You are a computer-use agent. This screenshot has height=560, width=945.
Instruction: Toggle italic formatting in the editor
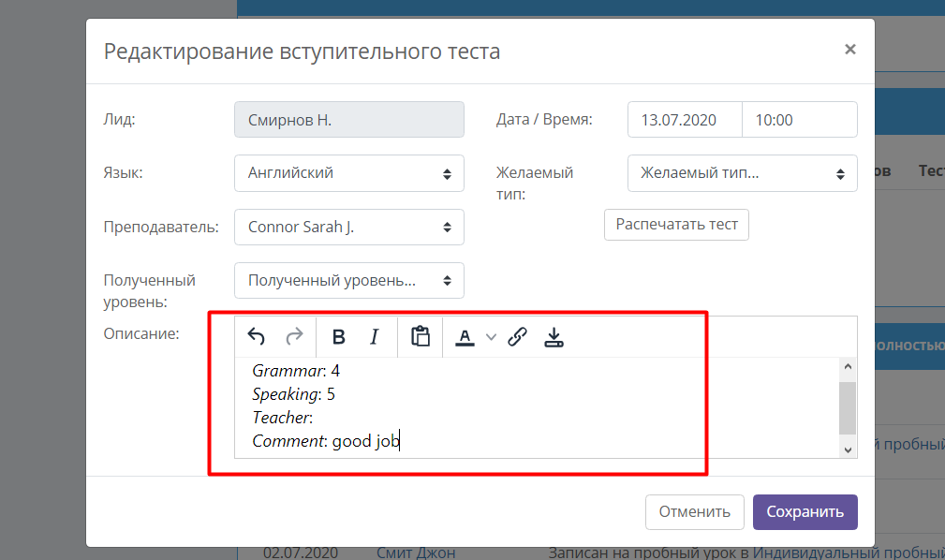click(x=375, y=336)
